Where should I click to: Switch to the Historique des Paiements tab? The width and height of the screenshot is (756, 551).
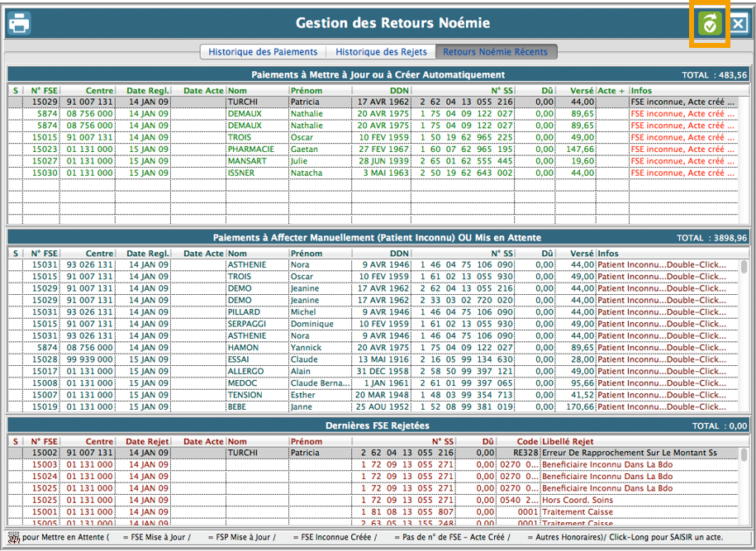click(262, 52)
